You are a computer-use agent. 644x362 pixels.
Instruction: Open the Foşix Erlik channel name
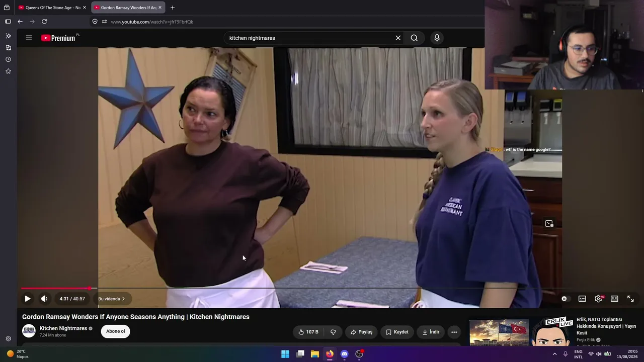point(586,340)
